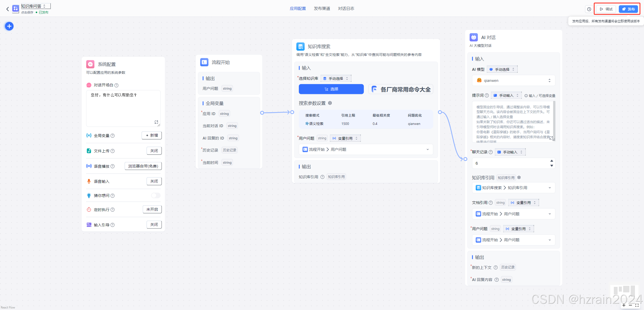Click 语音输入 关闭 button
Viewport: 644px width, 310px height.
(x=154, y=181)
